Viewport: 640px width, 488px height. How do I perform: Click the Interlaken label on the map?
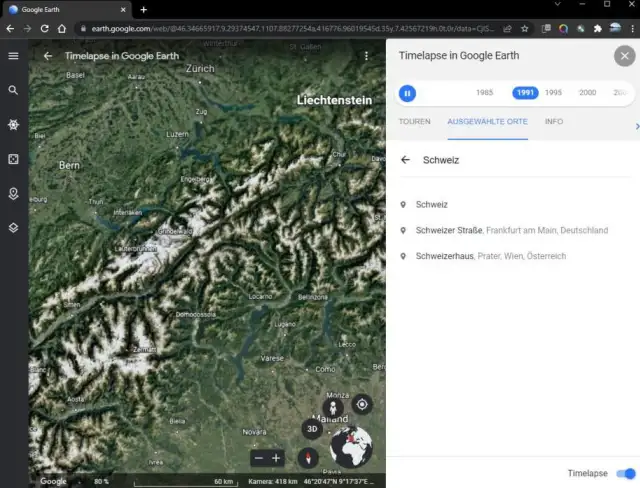click(x=128, y=213)
